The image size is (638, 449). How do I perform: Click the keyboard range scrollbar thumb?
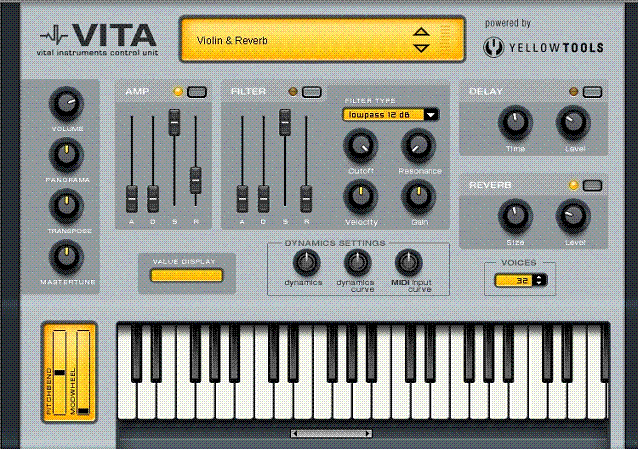[331, 434]
